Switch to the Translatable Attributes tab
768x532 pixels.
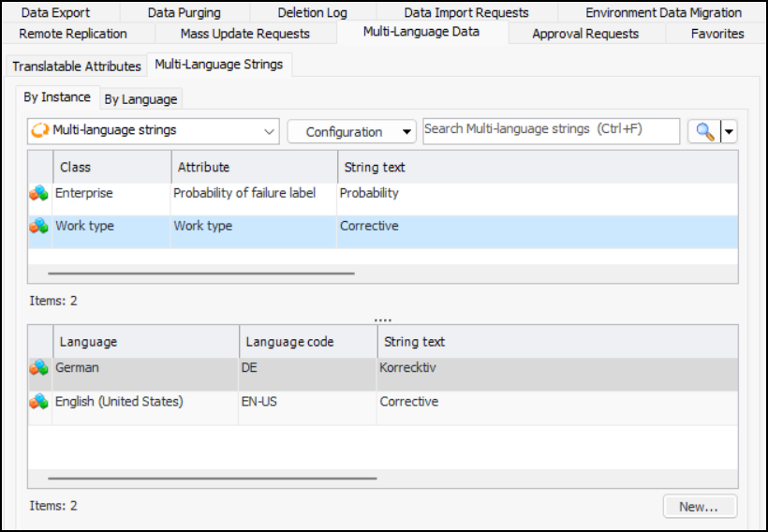click(76, 66)
